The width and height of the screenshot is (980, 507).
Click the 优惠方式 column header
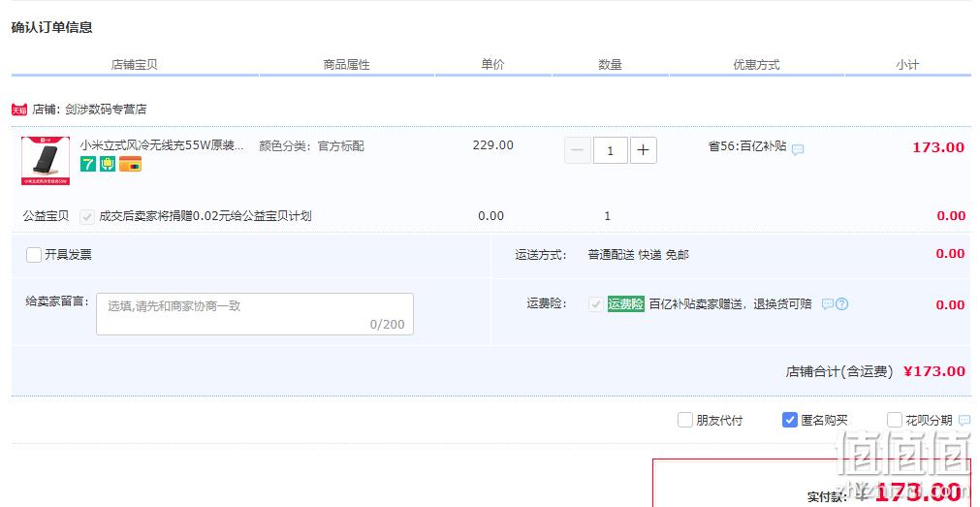[x=756, y=64]
